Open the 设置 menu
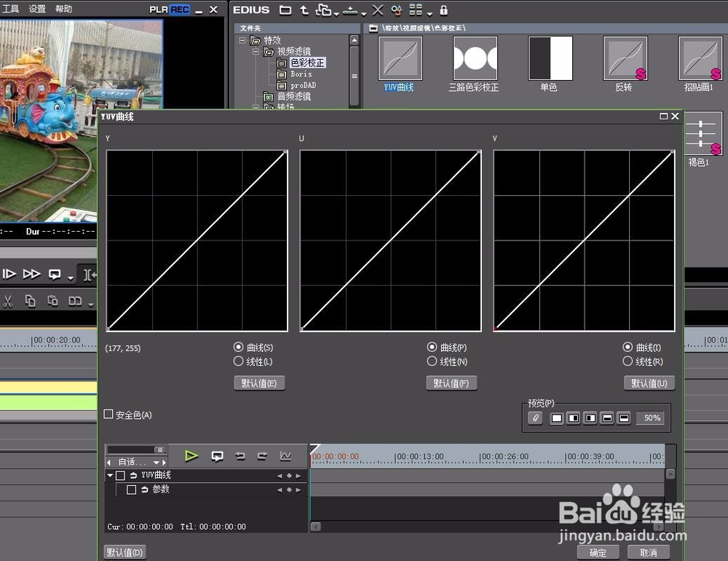This screenshot has height=561, width=728. 37,8
